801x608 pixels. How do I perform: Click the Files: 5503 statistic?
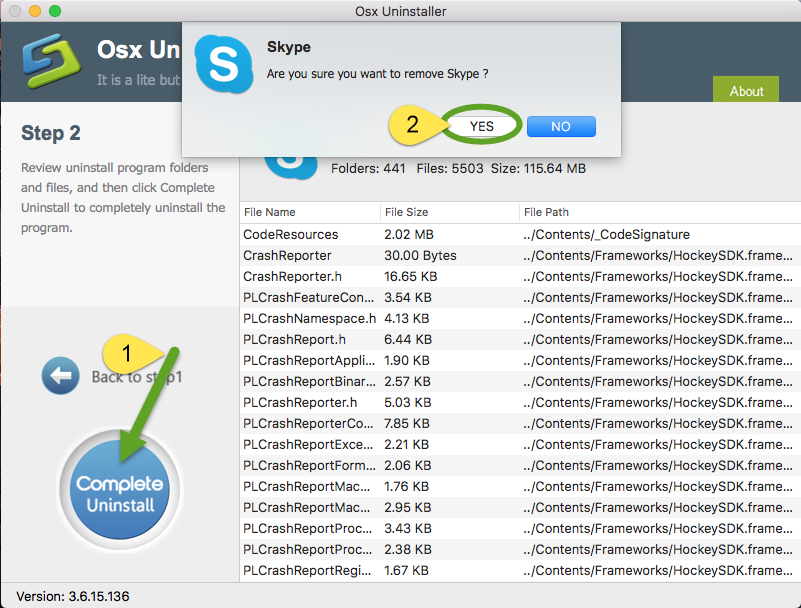[450, 169]
